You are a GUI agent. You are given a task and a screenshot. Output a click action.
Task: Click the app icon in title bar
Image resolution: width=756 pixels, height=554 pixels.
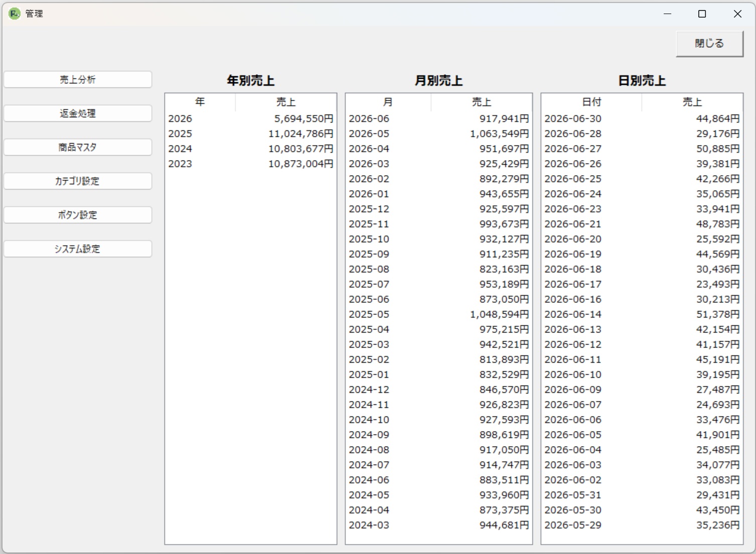point(14,14)
